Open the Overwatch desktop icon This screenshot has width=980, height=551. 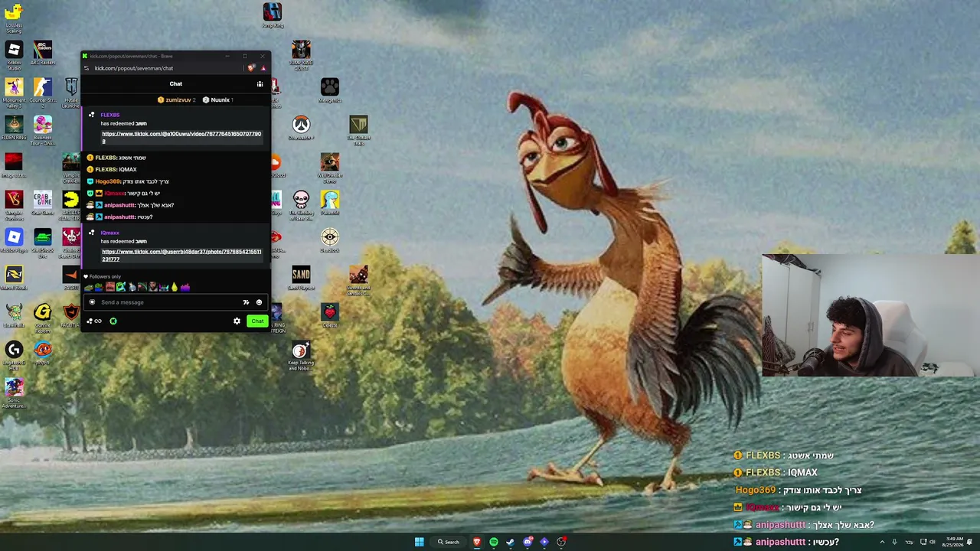coord(301,128)
